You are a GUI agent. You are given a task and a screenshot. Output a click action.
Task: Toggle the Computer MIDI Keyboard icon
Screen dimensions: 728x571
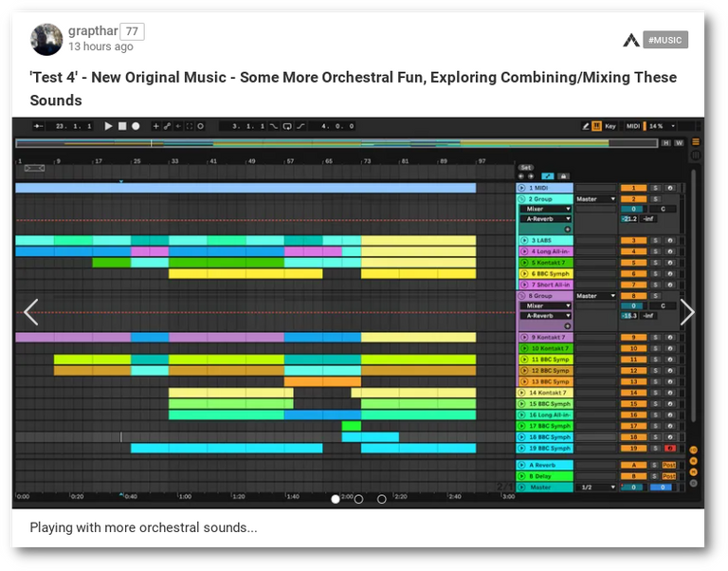596,126
